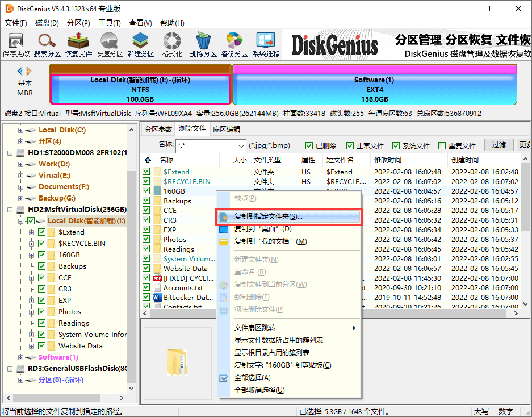
Task: Go to next disk with right arrow
Action: click(x=29, y=71)
